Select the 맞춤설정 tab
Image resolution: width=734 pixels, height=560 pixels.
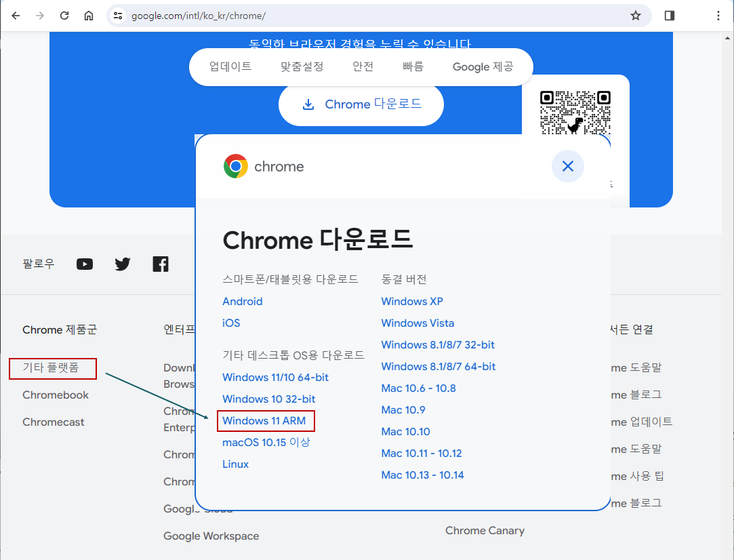302,66
